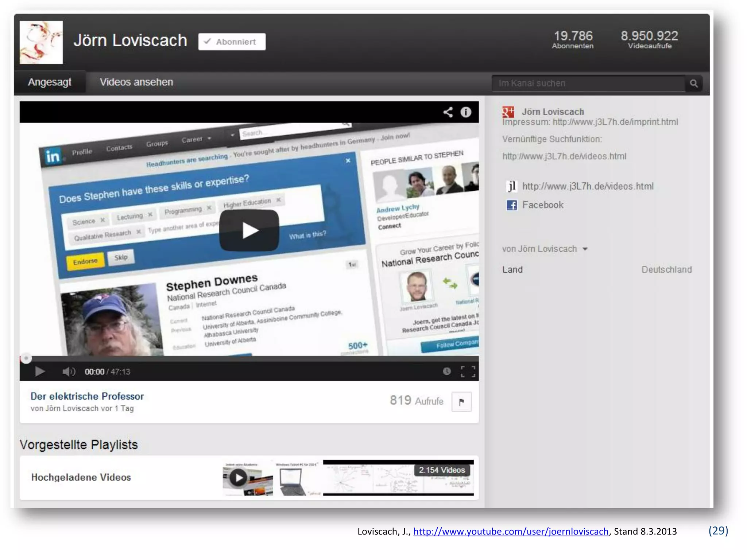This screenshot has height=560, width=747.
Task: Click the jl favicon icon
Action: click(x=511, y=186)
